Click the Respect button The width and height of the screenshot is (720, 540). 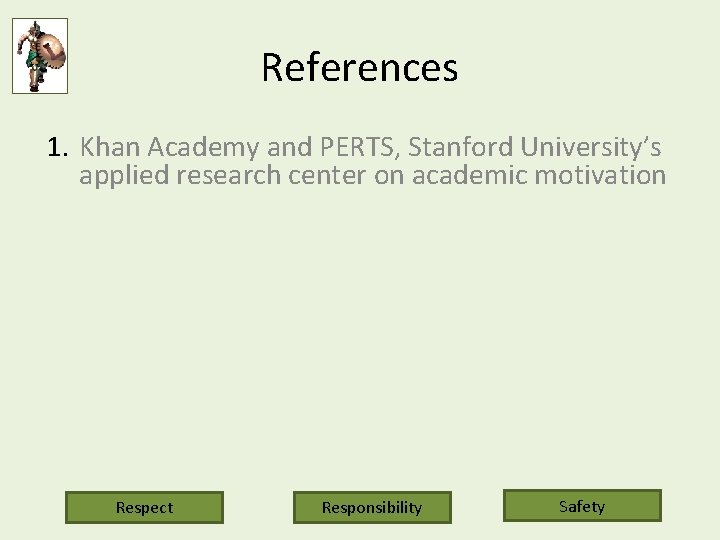144,507
